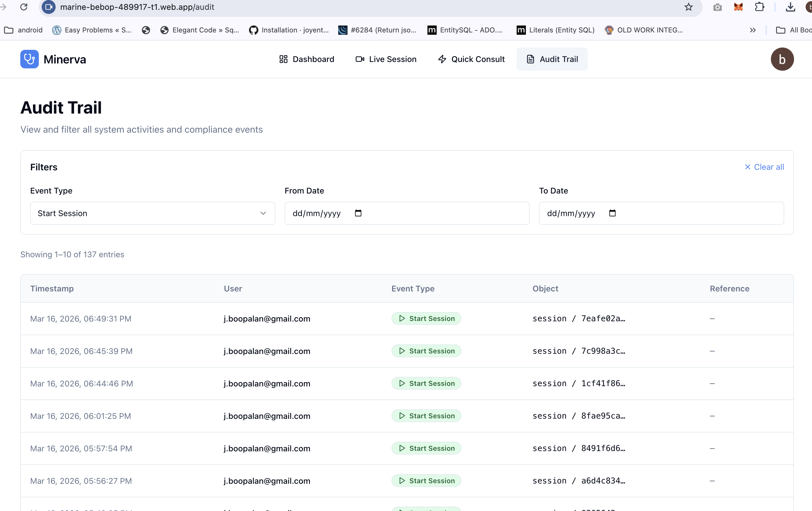Click the Clear all filters link
The image size is (812, 511).
pos(764,167)
